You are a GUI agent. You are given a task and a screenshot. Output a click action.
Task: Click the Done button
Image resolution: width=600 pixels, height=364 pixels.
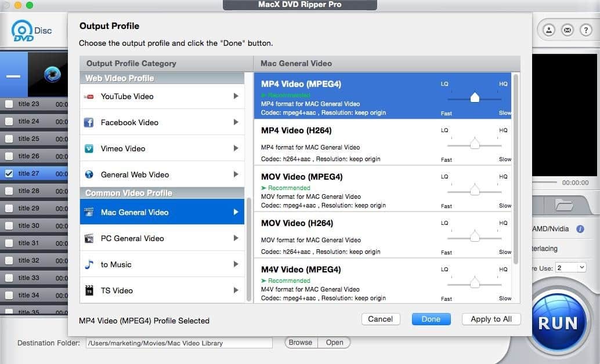431,319
